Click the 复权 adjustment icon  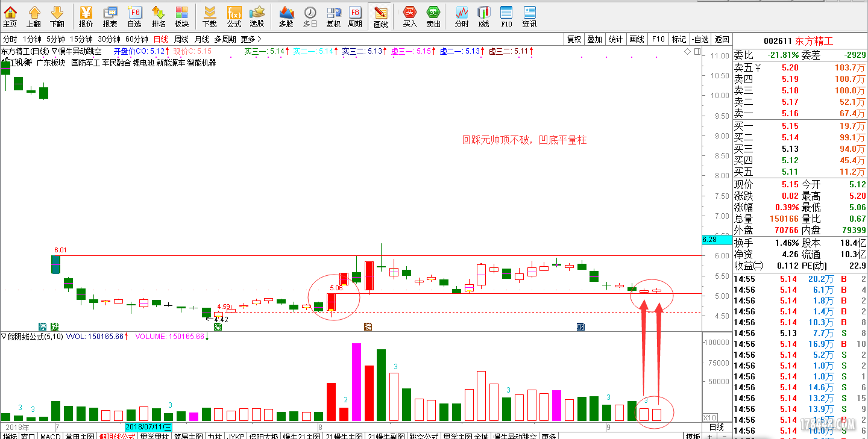333,16
